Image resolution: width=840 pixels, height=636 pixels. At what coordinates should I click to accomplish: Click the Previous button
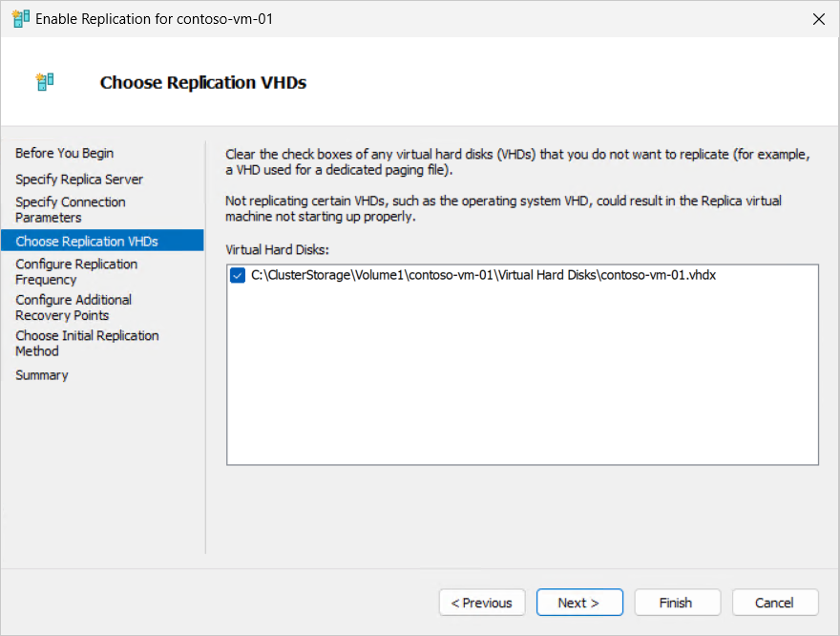[481, 603]
